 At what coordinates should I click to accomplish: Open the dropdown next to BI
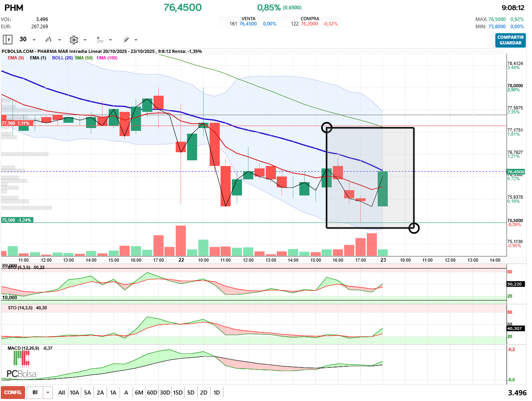click(48, 393)
